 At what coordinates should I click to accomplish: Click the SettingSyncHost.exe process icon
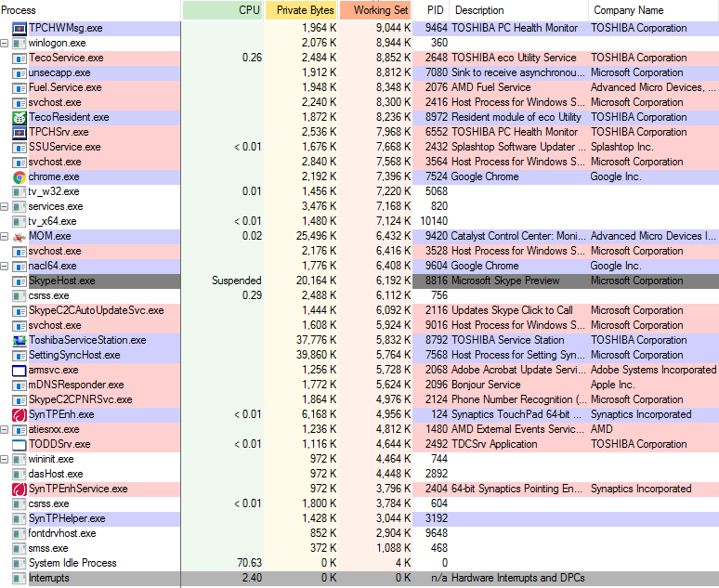[x=20, y=356]
